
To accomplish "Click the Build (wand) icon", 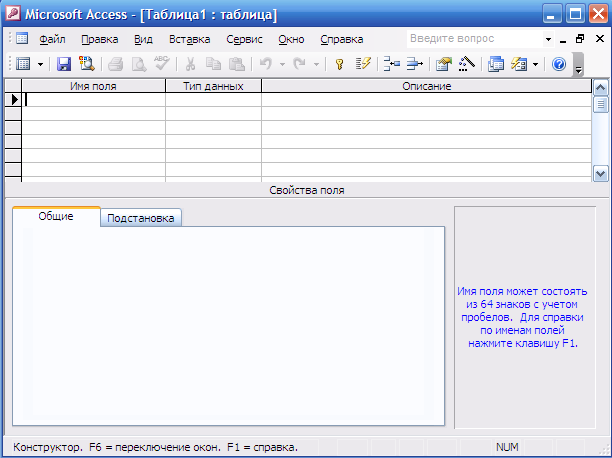I will pyautogui.click(x=466, y=64).
